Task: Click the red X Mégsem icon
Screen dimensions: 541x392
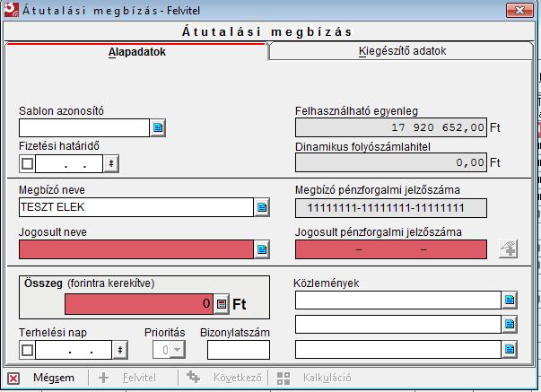Action: click(13, 379)
